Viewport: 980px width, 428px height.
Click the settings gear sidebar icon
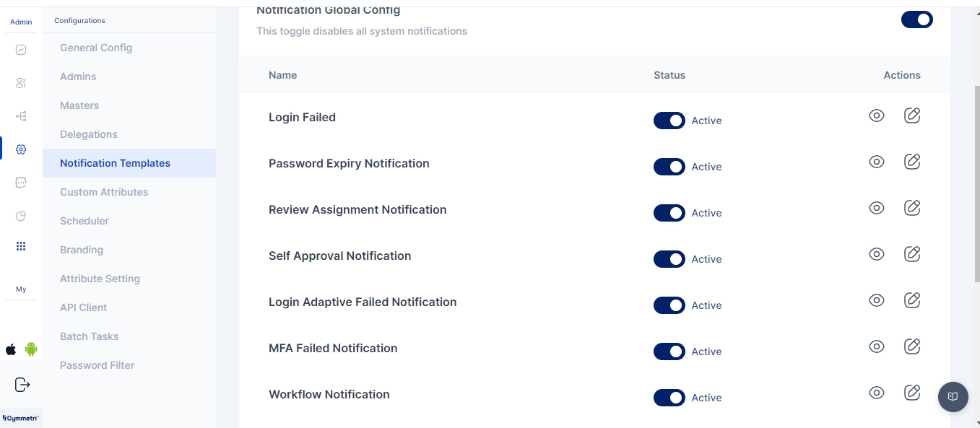[21, 149]
